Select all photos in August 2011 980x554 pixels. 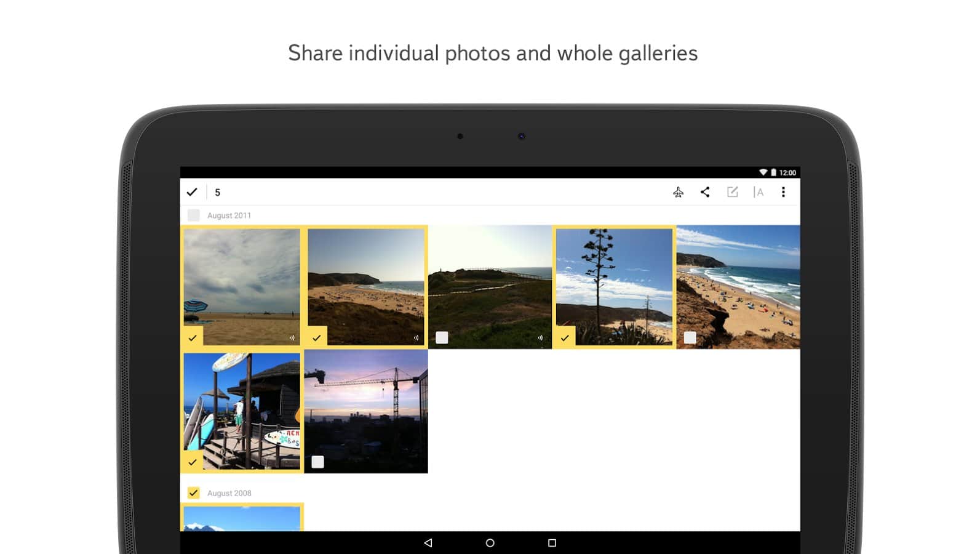pyautogui.click(x=194, y=215)
